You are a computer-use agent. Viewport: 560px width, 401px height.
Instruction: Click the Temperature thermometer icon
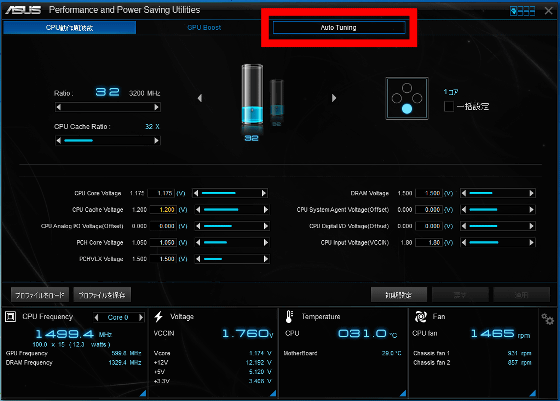(x=289, y=316)
